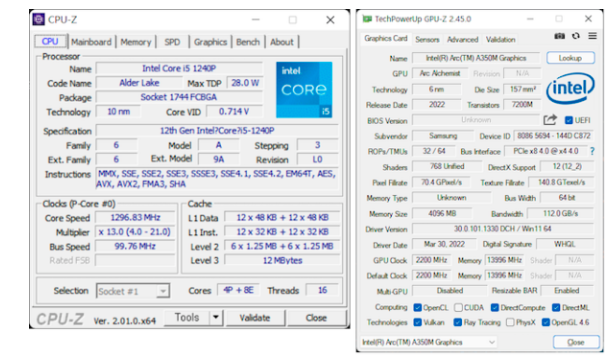The image size is (613, 361).
Task: Click the Cores value 4P + 8E
Action: (x=238, y=290)
